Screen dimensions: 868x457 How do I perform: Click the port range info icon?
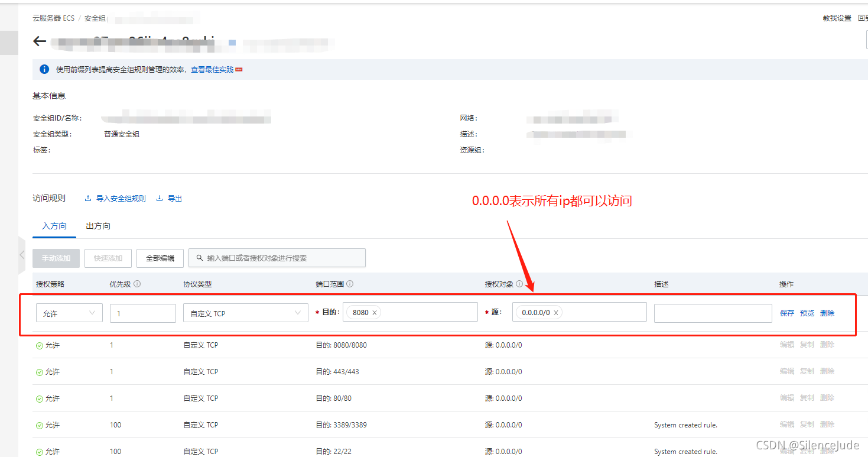350,284
